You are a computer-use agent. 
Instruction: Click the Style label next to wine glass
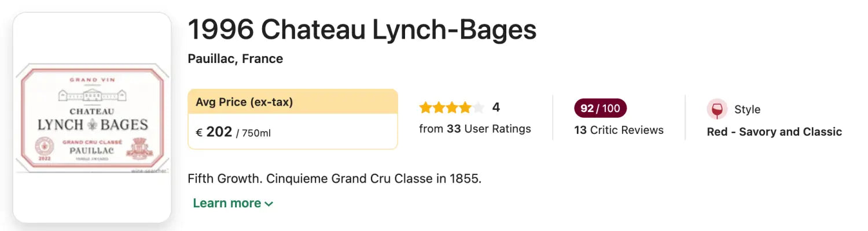(x=747, y=109)
